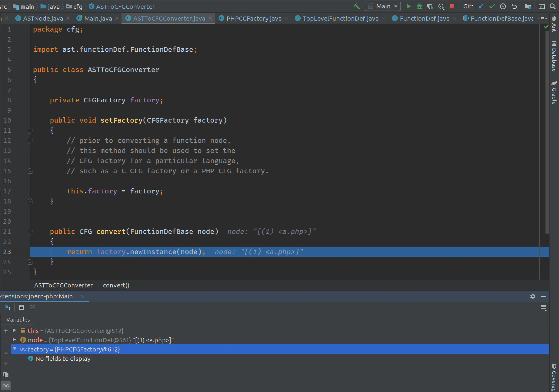
Task: Close the PHPCGFactory.java tab
Action: [x=286, y=18]
